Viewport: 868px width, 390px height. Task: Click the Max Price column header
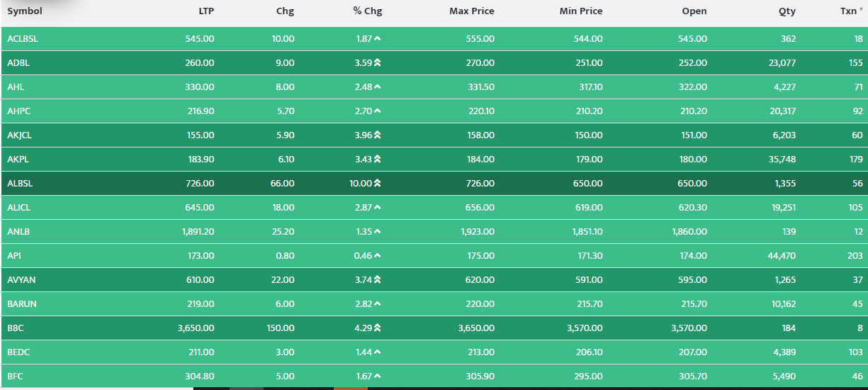[x=472, y=11]
